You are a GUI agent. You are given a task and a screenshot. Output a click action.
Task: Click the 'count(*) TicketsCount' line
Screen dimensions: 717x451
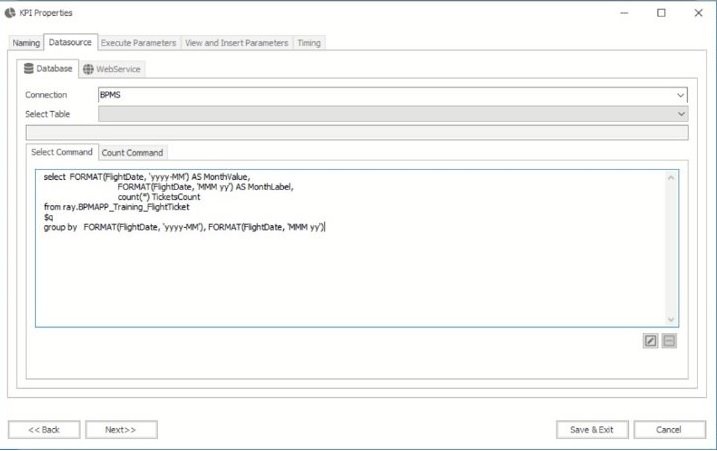[x=159, y=197]
